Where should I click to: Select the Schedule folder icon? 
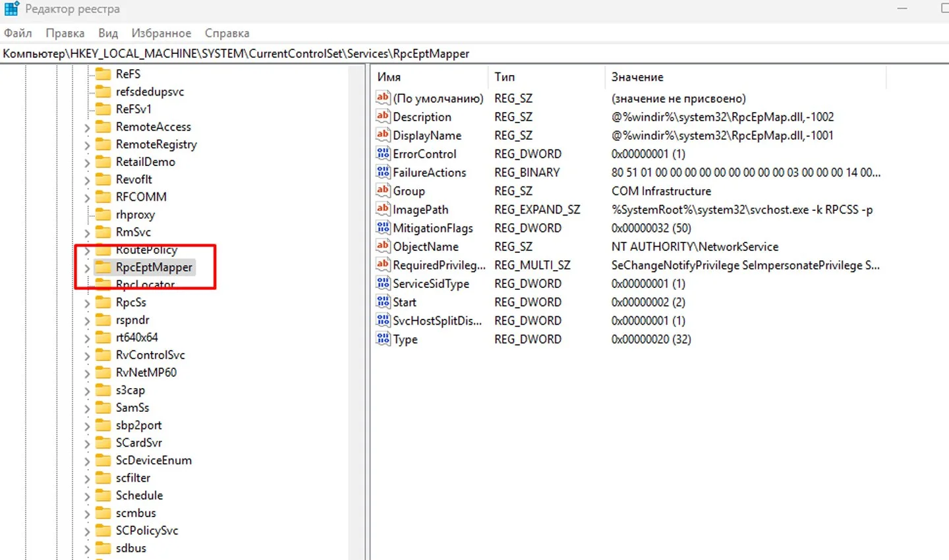[x=103, y=495]
